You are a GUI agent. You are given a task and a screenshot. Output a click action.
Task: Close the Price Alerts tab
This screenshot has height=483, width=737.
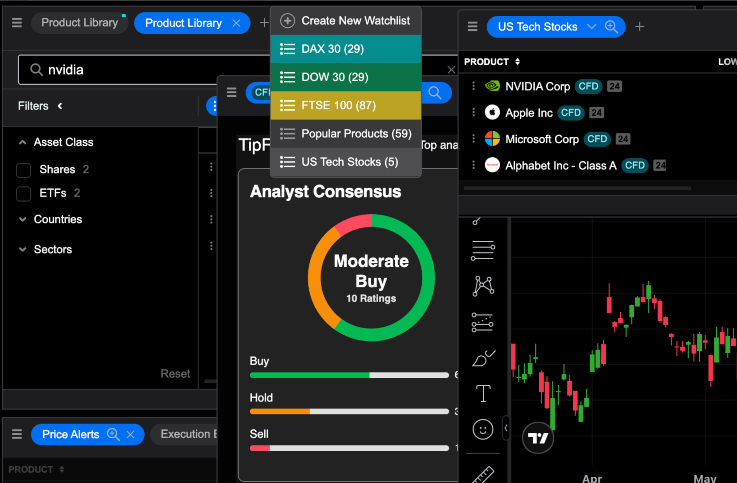[x=130, y=435]
